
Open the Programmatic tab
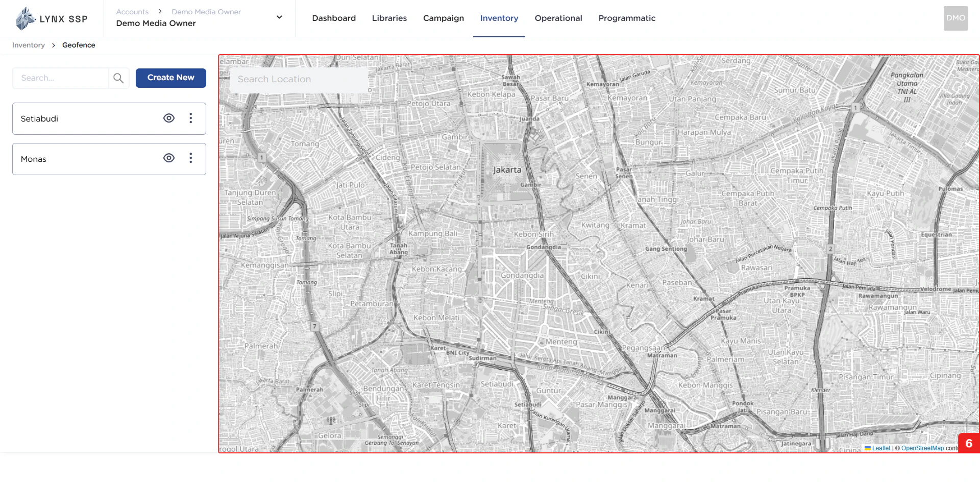tap(627, 18)
